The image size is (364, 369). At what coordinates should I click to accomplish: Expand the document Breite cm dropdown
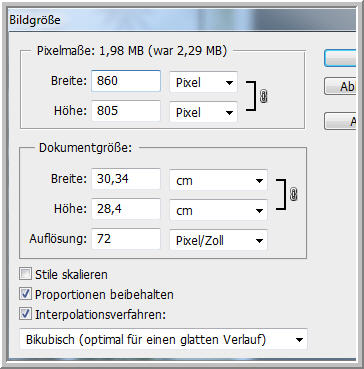(x=218, y=180)
